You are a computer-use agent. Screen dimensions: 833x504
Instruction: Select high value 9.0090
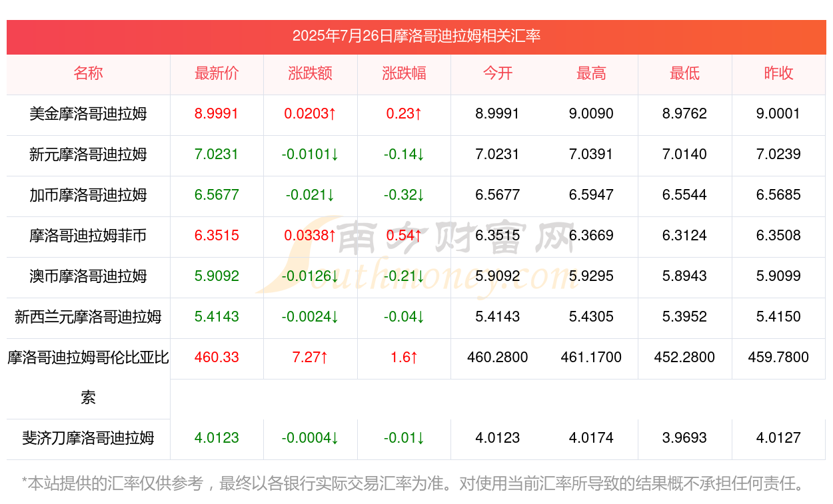point(591,114)
